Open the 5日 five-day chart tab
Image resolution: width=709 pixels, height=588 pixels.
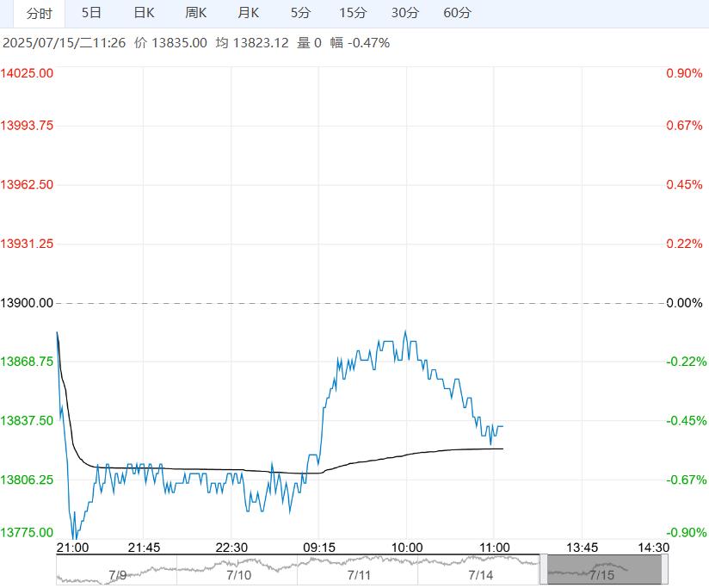(90, 13)
